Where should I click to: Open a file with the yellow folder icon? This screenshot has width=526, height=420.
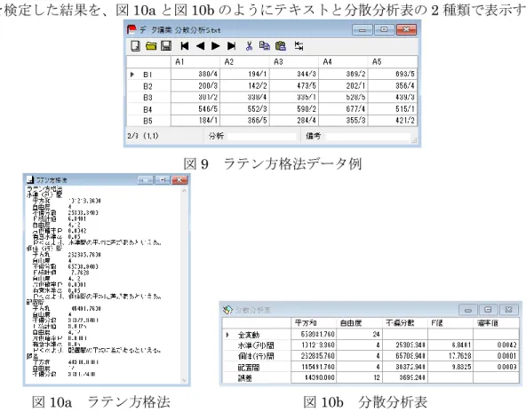pyautogui.click(x=151, y=46)
